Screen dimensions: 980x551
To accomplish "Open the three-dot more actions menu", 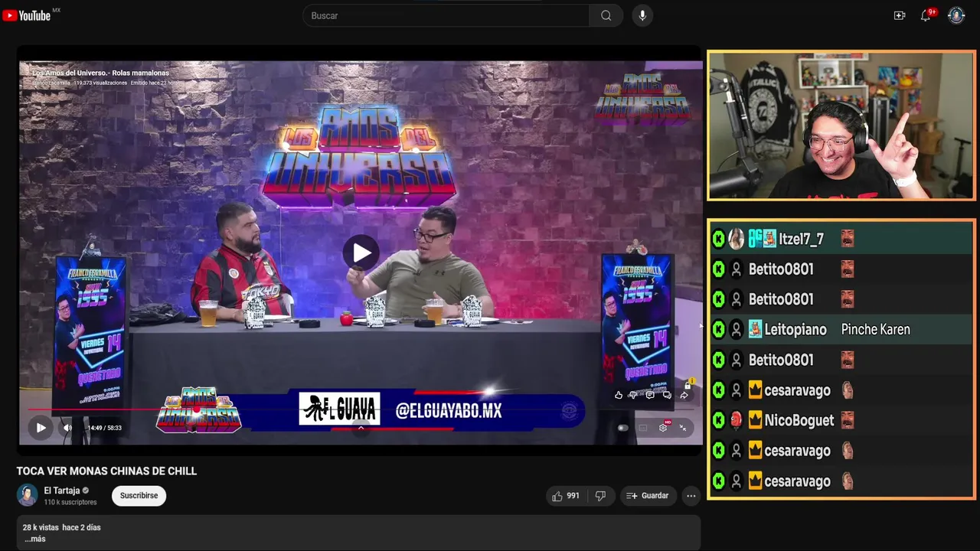I will click(x=691, y=496).
